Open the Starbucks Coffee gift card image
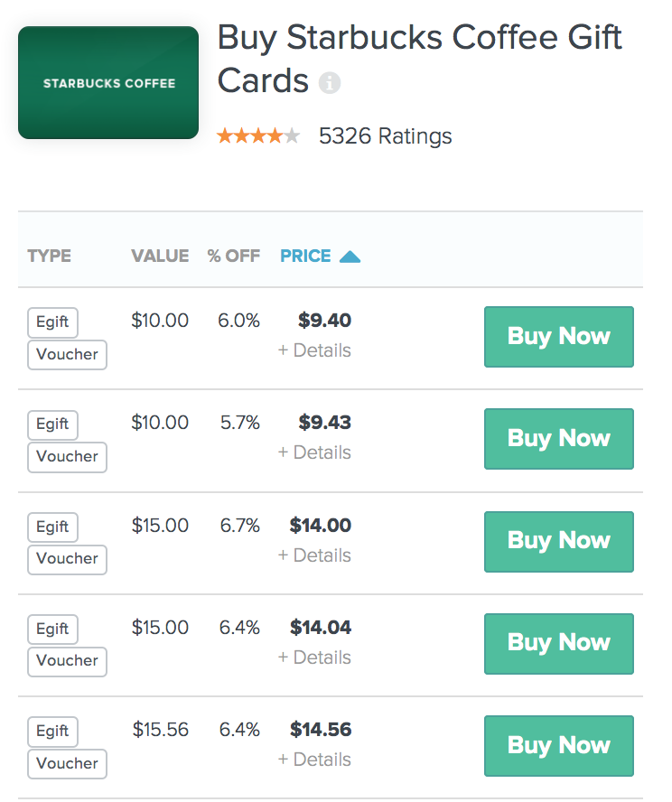The width and height of the screenshot is (672, 802). 108,83
